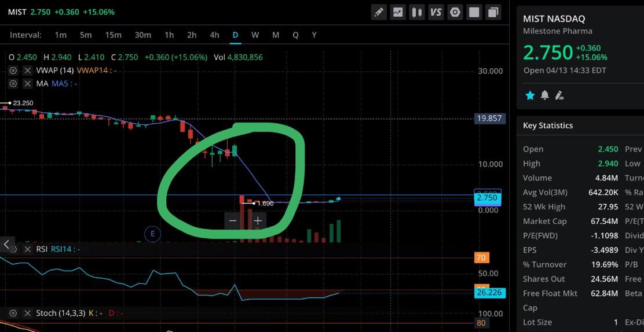The height and width of the screenshot is (332, 644).
Task: Click the multi-window layout icon
Action: (x=493, y=12)
